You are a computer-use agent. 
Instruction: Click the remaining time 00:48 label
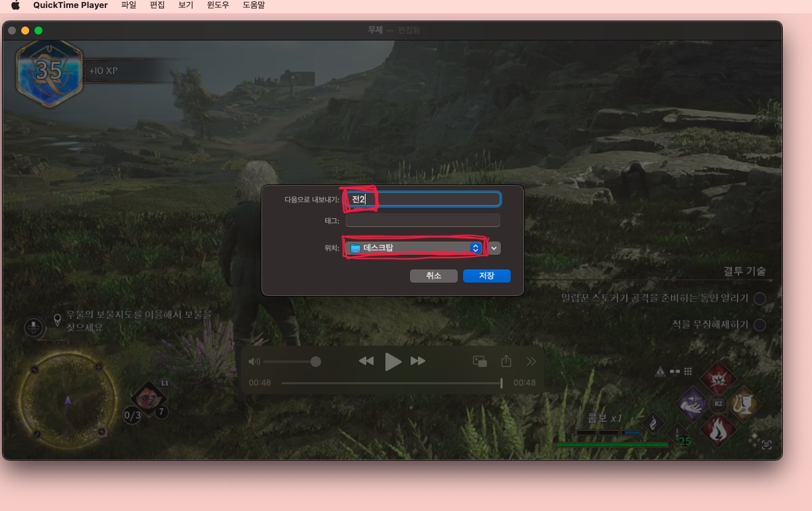(524, 383)
